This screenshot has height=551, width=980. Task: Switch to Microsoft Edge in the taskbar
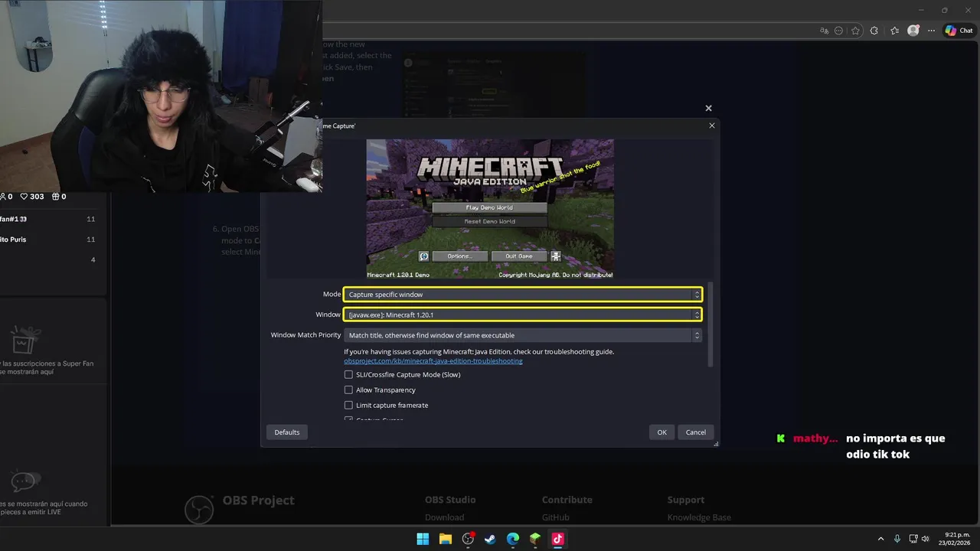[512, 539]
